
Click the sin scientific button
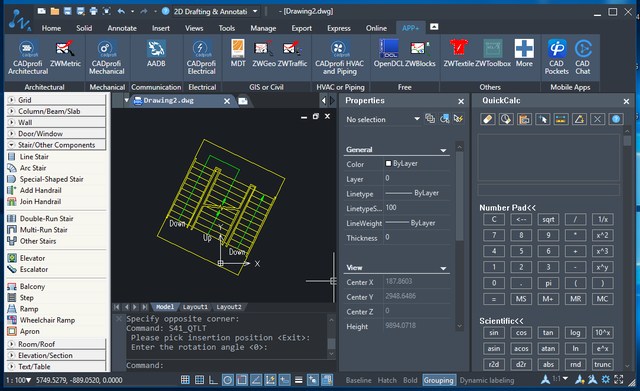(x=493, y=333)
